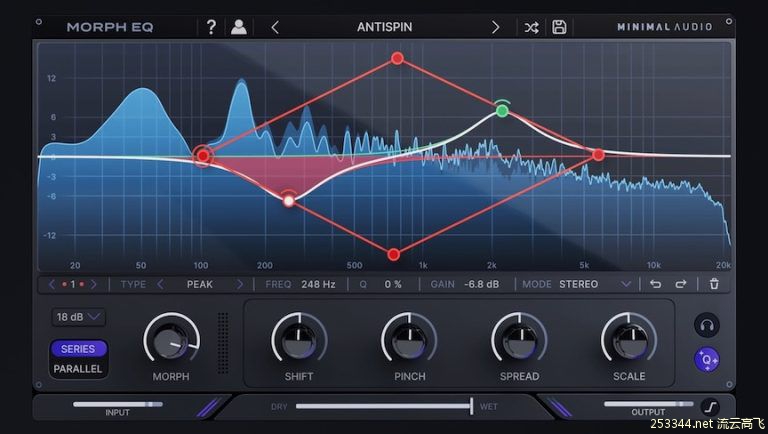Click the 248 Hz frequency value
The width and height of the screenshot is (768, 434).
318,284
